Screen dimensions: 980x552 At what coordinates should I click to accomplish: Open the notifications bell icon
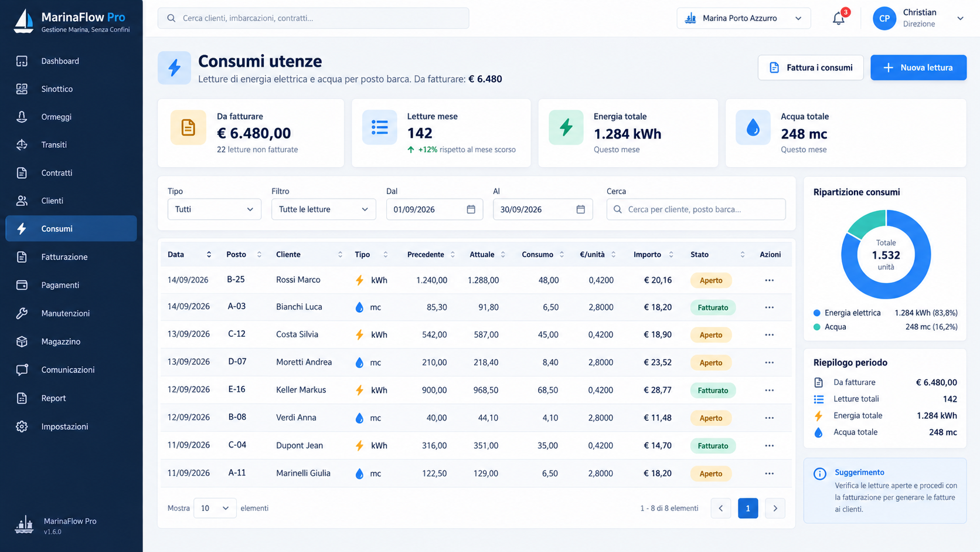tap(838, 19)
